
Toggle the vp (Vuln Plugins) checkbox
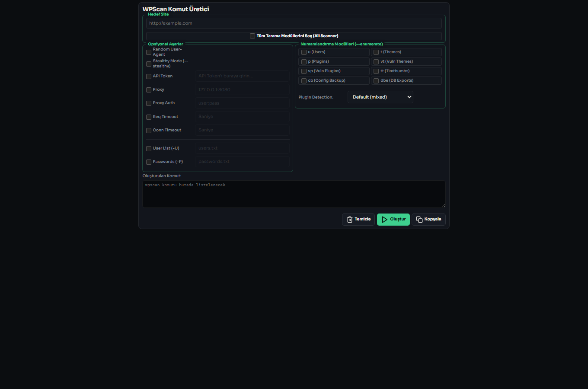tap(304, 71)
